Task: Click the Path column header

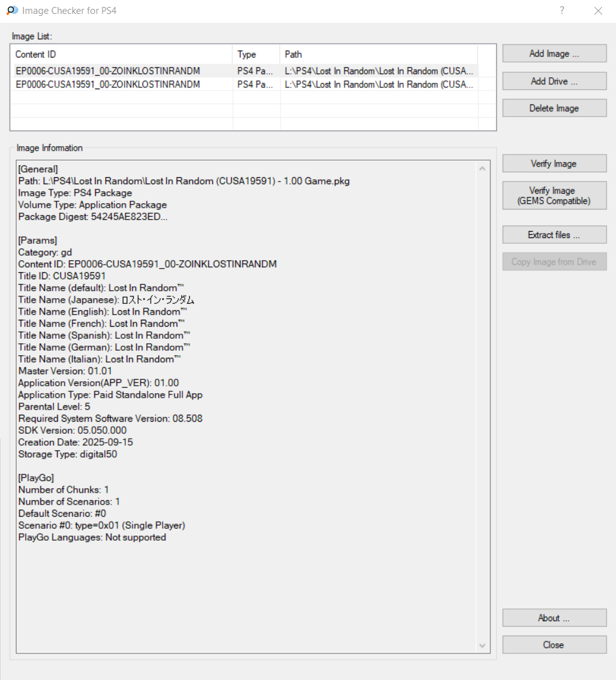Action: click(379, 54)
